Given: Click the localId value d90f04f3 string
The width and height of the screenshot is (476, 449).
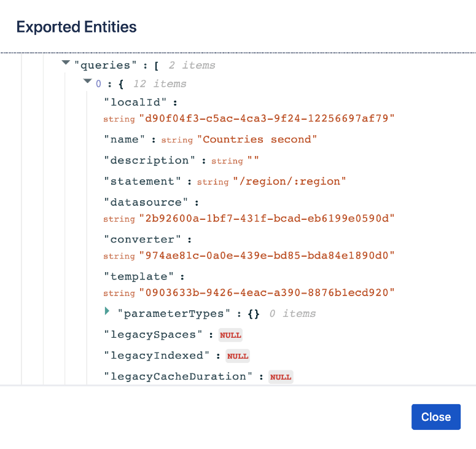Looking at the screenshot, I should (x=267, y=119).
